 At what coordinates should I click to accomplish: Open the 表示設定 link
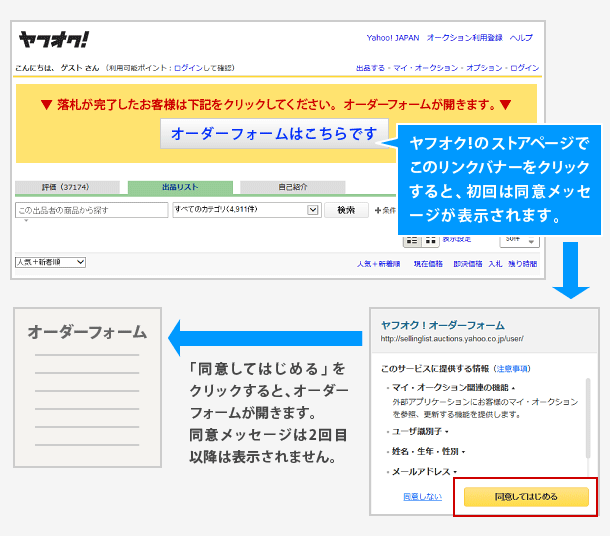coord(457,239)
